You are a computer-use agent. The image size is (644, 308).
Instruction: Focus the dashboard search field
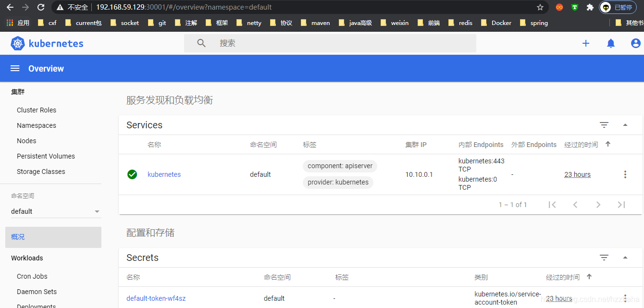(x=330, y=43)
